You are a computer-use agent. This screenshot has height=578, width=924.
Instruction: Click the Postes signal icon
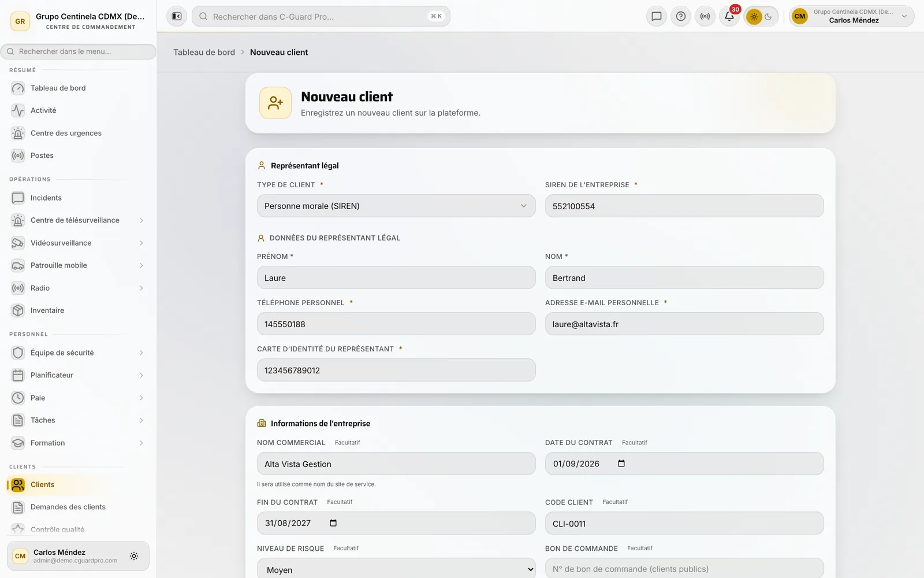click(x=18, y=155)
